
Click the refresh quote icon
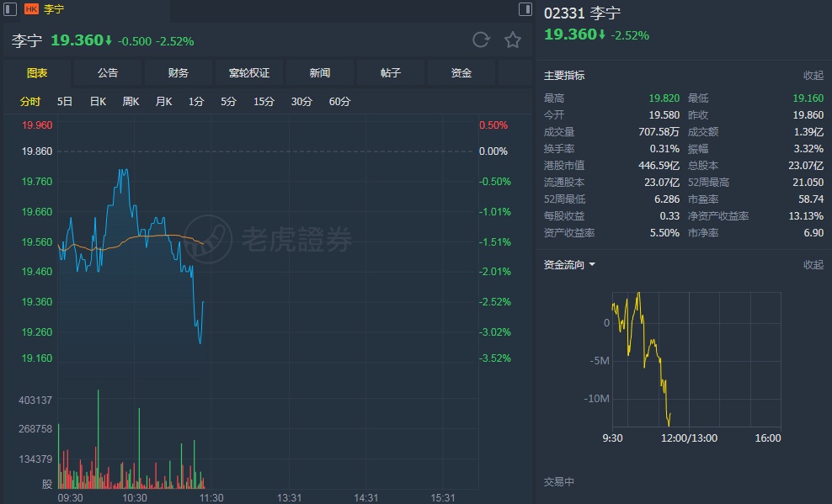point(481,40)
